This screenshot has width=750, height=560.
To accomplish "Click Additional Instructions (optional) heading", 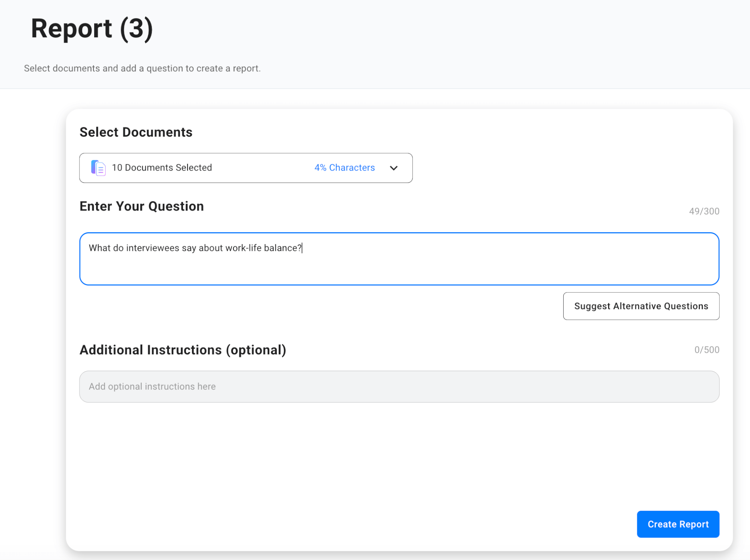I will [x=183, y=350].
